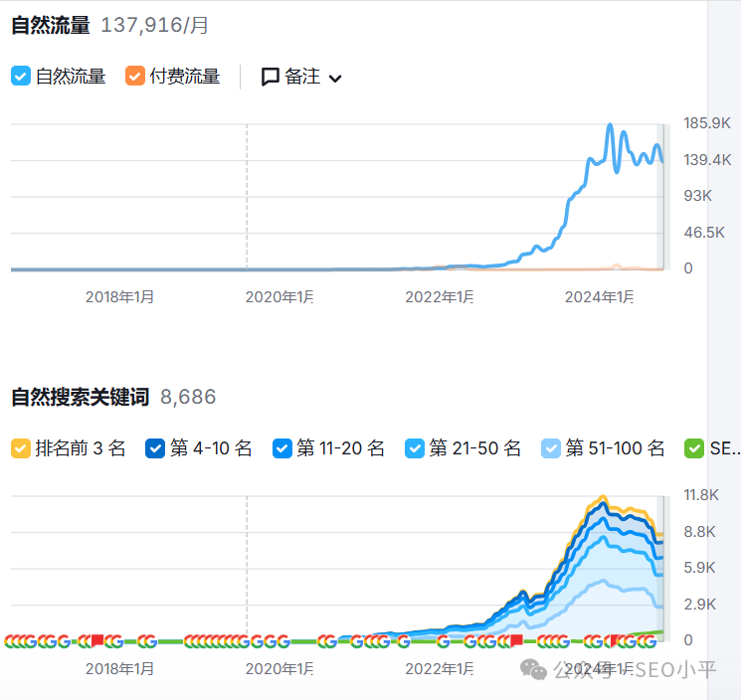Click the 137,916/月 traffic value

click(155, 26)
